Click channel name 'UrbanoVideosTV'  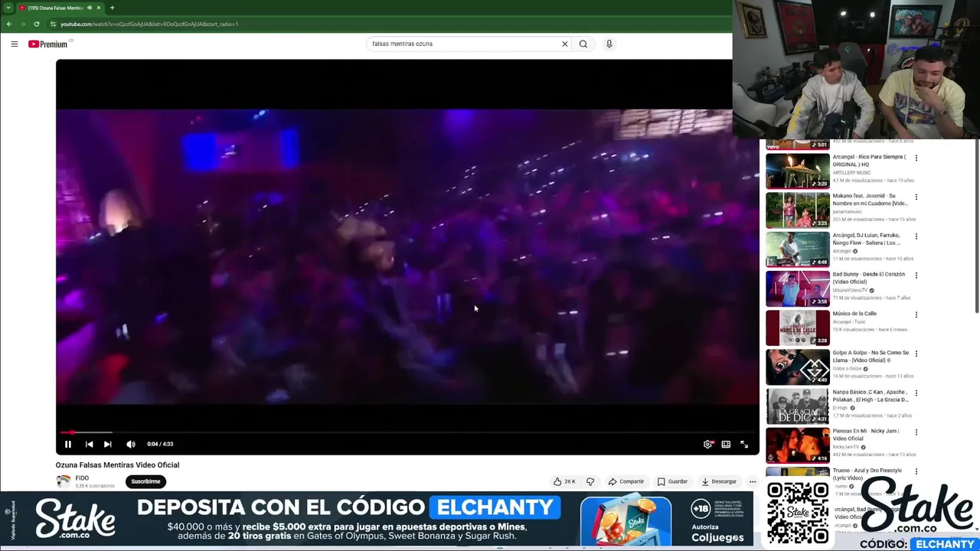(850, 290)
